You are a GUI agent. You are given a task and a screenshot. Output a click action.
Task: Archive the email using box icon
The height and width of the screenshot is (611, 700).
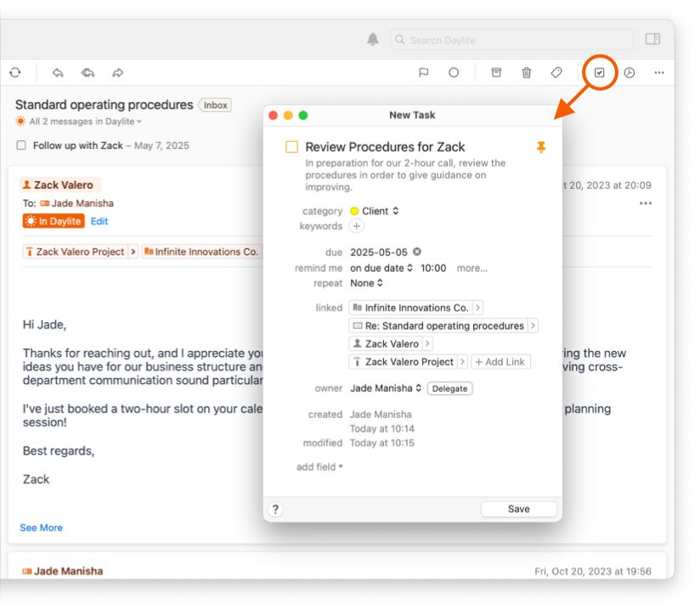496,72
